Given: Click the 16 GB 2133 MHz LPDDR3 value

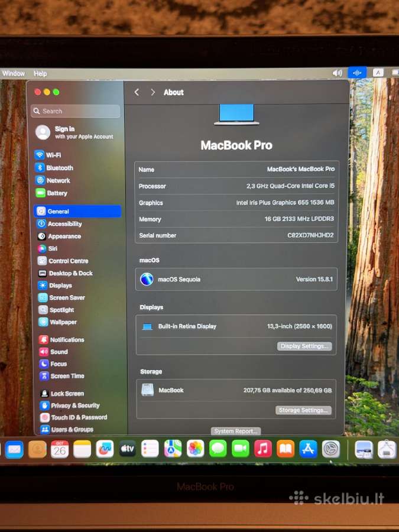Looking at the screenshot, I should click(x=299, y=219).
